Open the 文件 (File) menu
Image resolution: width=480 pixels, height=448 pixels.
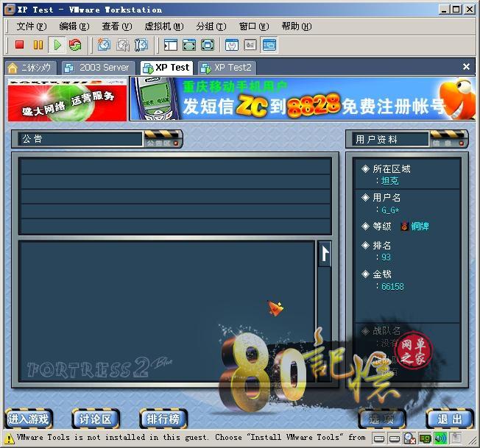click(x=31, y=26)
